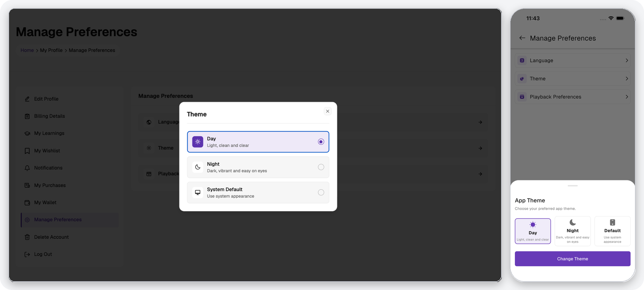Click the My Wallet icon in sidebar
Viewport: 644px width, 290px height.
[27, 202]
